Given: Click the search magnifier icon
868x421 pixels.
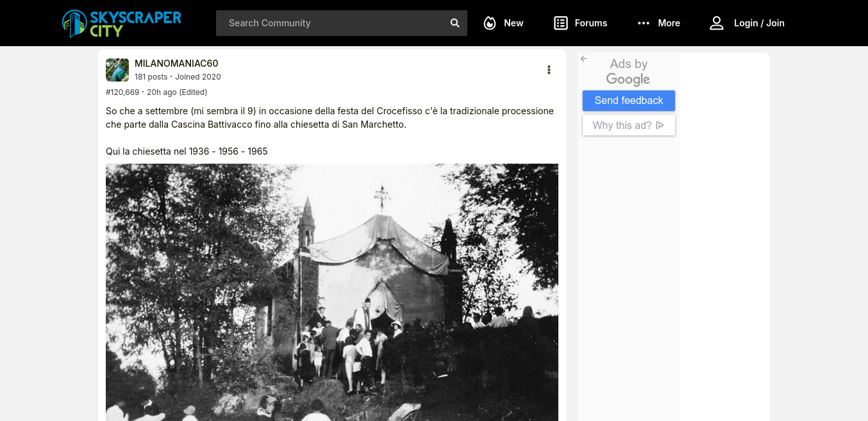Looking at the screenshot, I should tap(455, 23).
